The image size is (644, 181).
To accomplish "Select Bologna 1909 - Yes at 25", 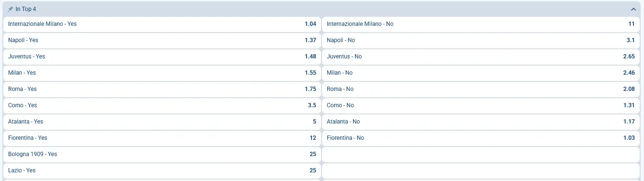I will click(x=162, y=154).
